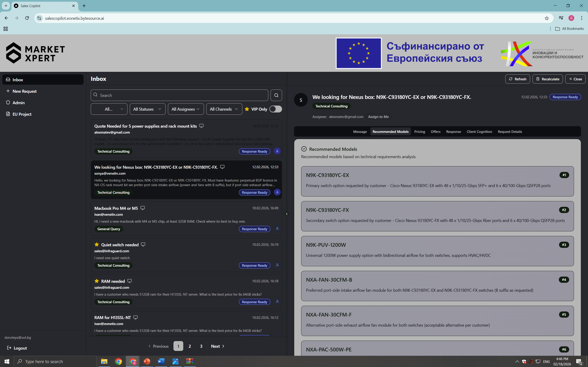Open PowerPoint from the taskbar
The width and height of the screenshot is (588, 367).
[147, 361]
